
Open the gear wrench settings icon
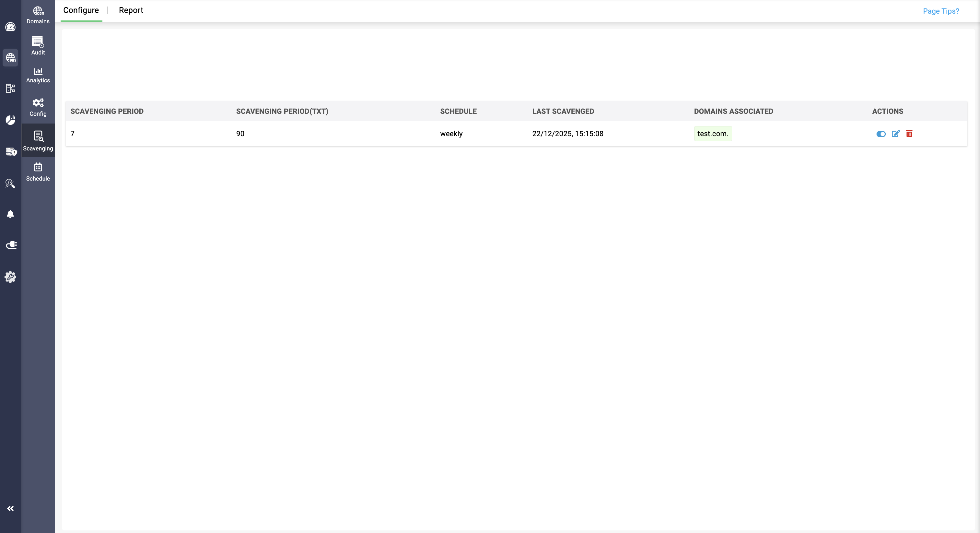[10, 277]
